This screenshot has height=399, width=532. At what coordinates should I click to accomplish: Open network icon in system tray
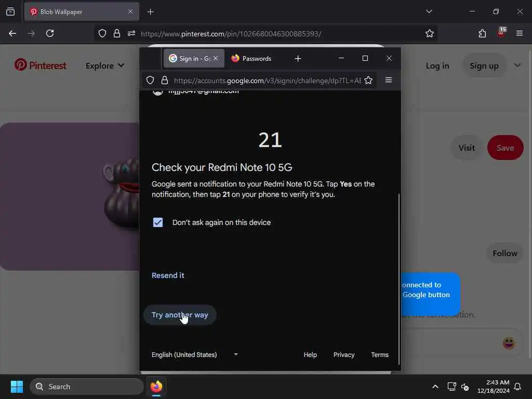pyautogui.click(x=451, y=387)
